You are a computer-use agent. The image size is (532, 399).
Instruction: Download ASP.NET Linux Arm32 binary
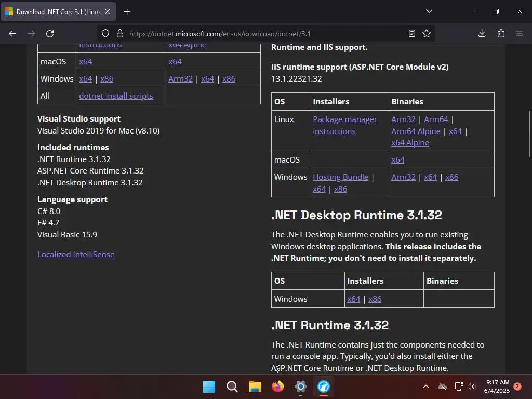pos(403,119)
